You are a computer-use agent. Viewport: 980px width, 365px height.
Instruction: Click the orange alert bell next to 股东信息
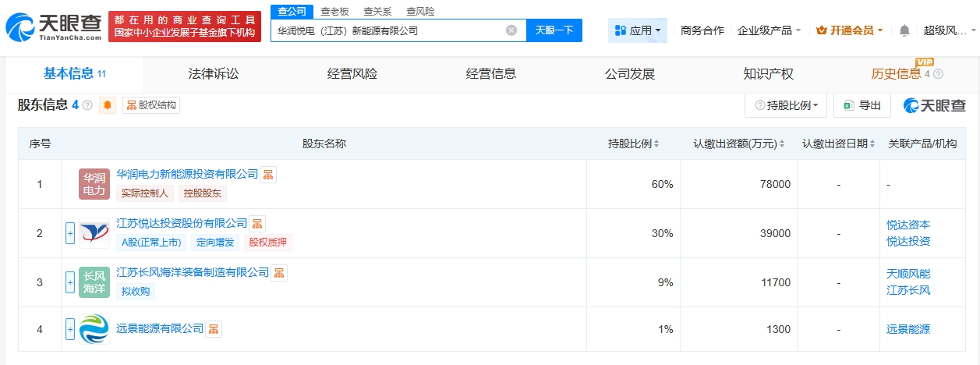108,105
